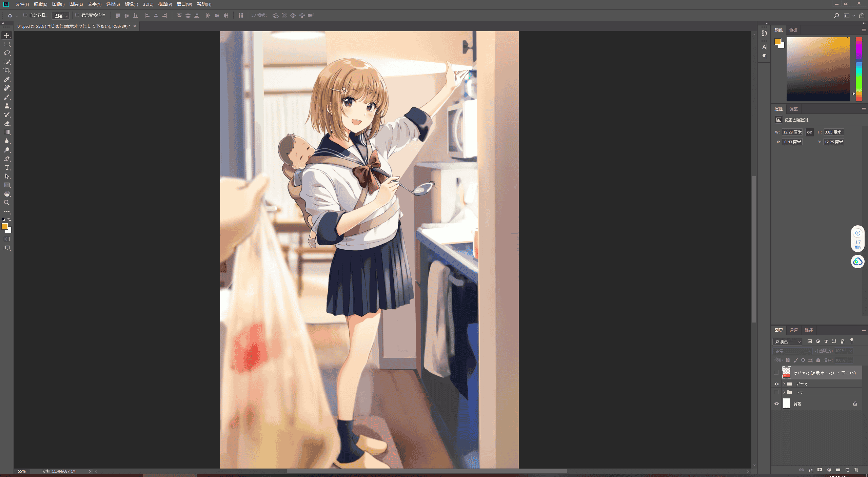Open the search icon in options bar

pos(836,16)
